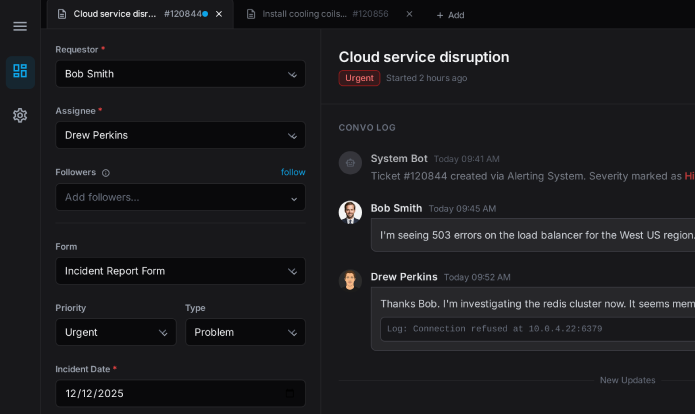The image size is (695, 414).
Task: Click the System Bot avatar icon
Action: (x=350, y=163)
